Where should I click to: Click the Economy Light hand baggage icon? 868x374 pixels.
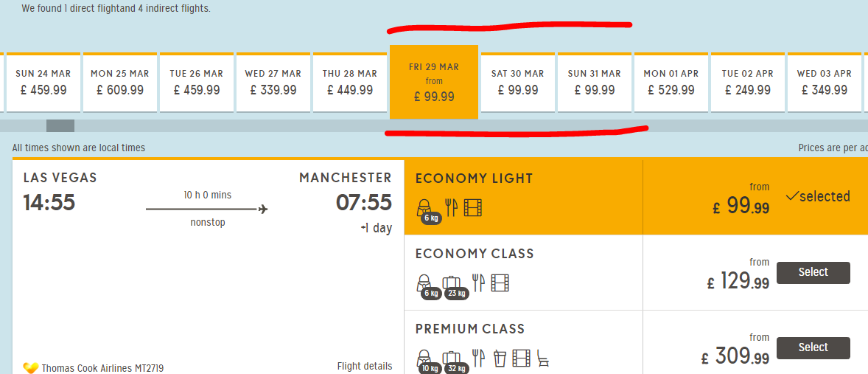point(425,209)
